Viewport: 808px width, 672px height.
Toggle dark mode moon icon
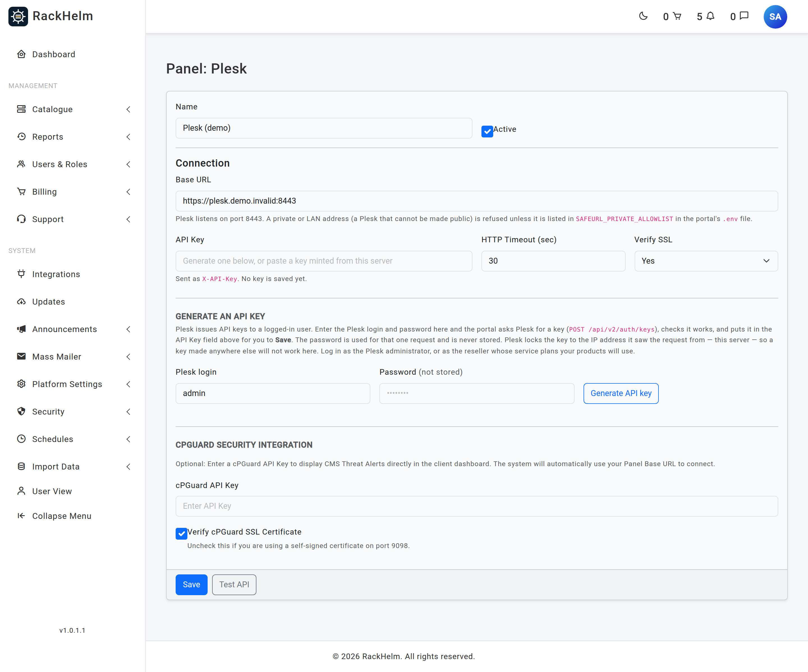tap(643, 16)
